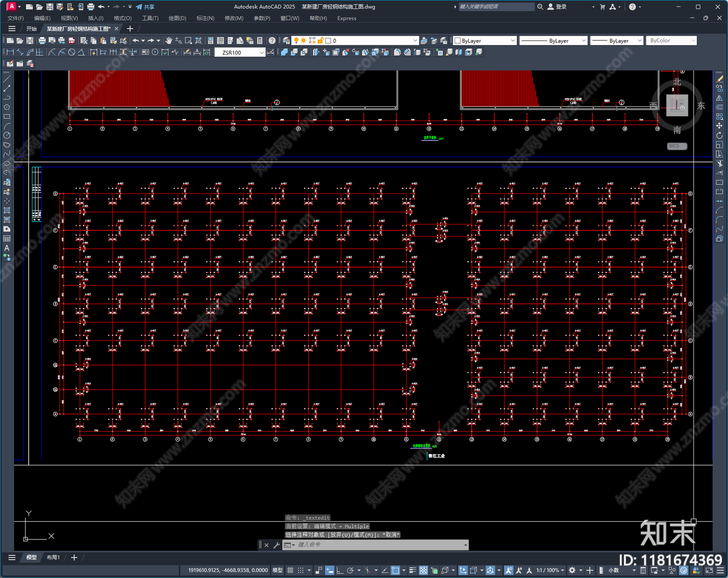Click the Plot print icon
The width and height of the screenshot is (728, 578).
pos(42,41)
